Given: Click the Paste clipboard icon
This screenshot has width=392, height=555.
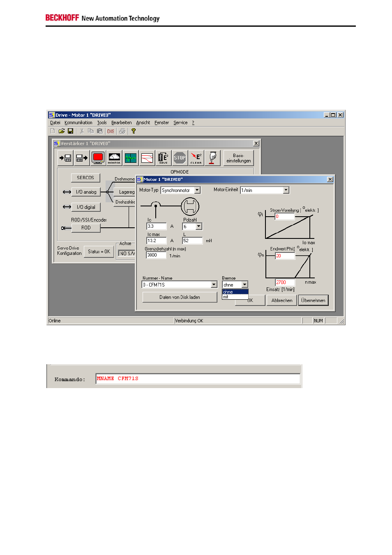Looking at the screenshot, I should (100, 131).
